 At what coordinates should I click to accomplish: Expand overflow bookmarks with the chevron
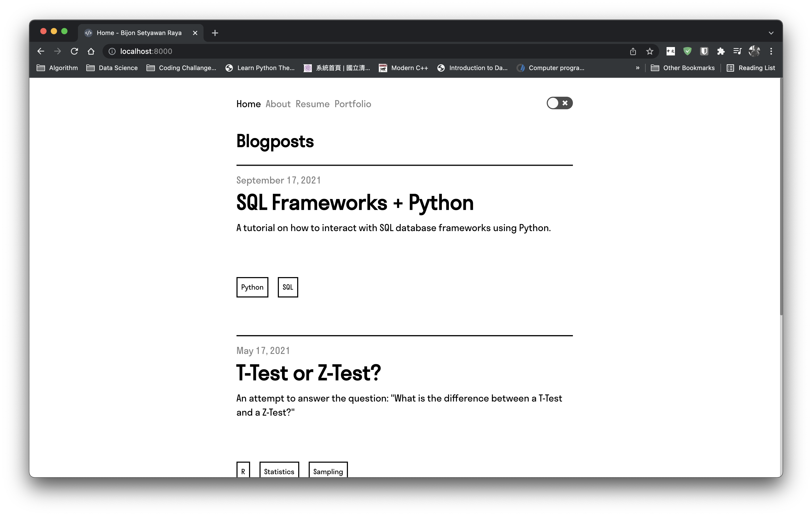[x=637, y=68]
